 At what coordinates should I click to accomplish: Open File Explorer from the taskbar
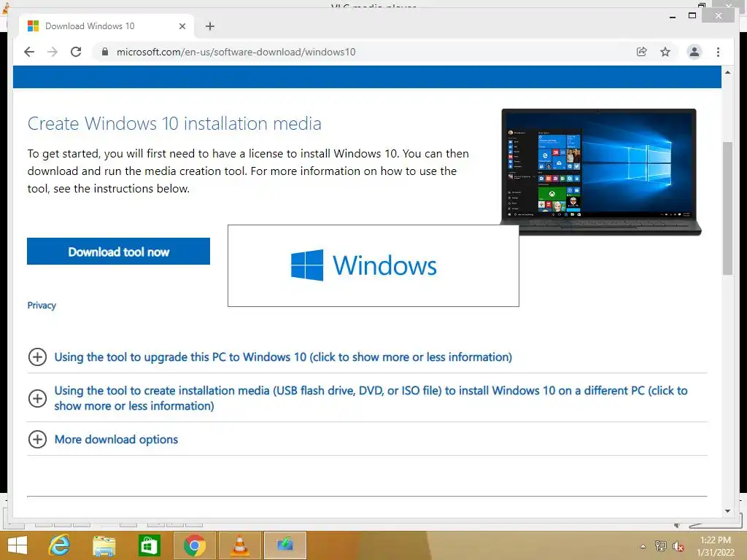tap(104, 545)
